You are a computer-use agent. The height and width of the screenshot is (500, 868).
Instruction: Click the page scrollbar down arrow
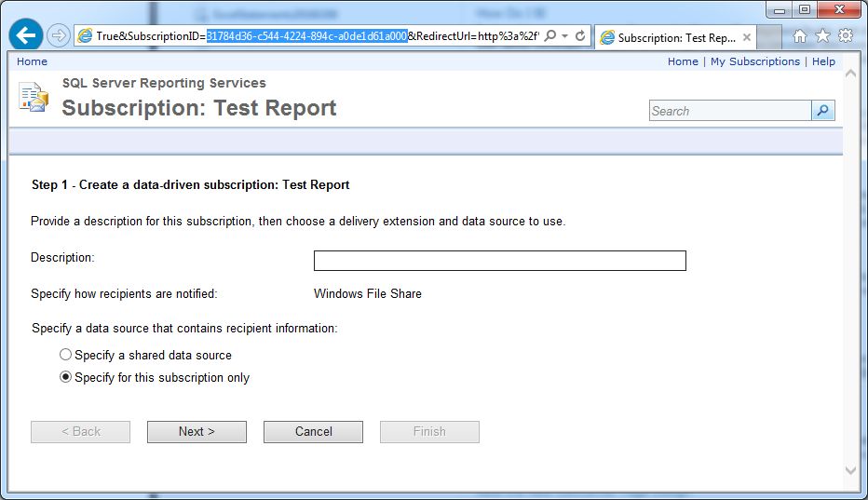tap(851, 470)
